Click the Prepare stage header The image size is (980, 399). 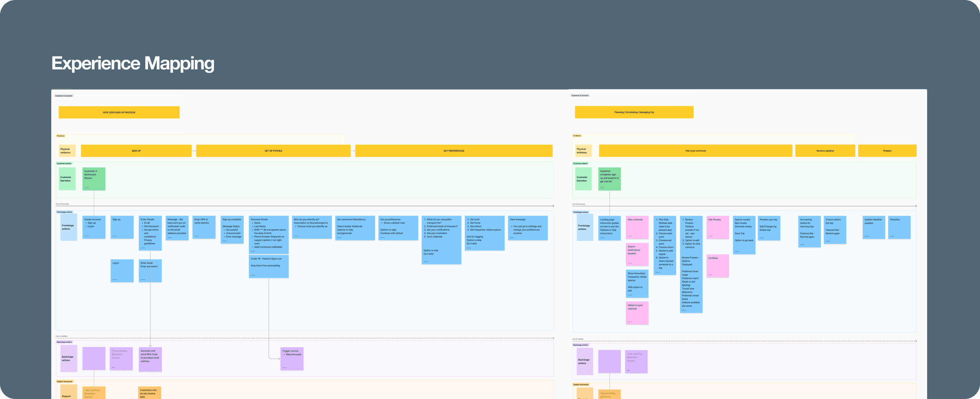[887, 151]
